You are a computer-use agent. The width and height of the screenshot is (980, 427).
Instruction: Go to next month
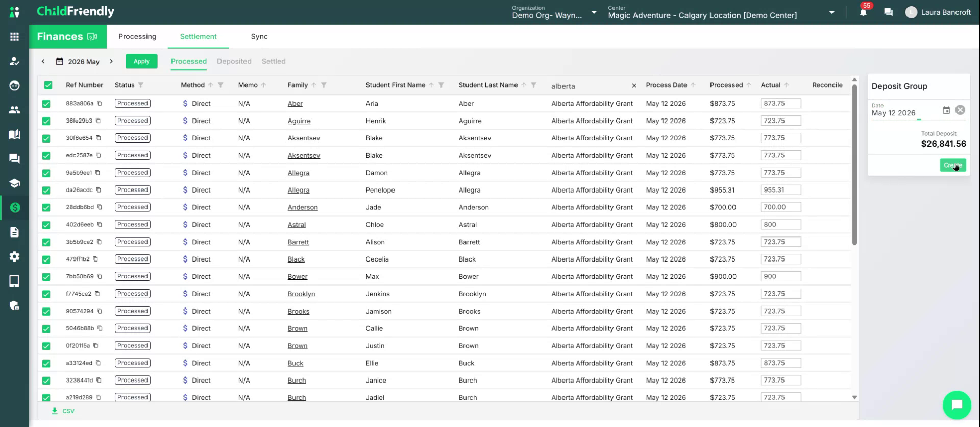[111, 61]
